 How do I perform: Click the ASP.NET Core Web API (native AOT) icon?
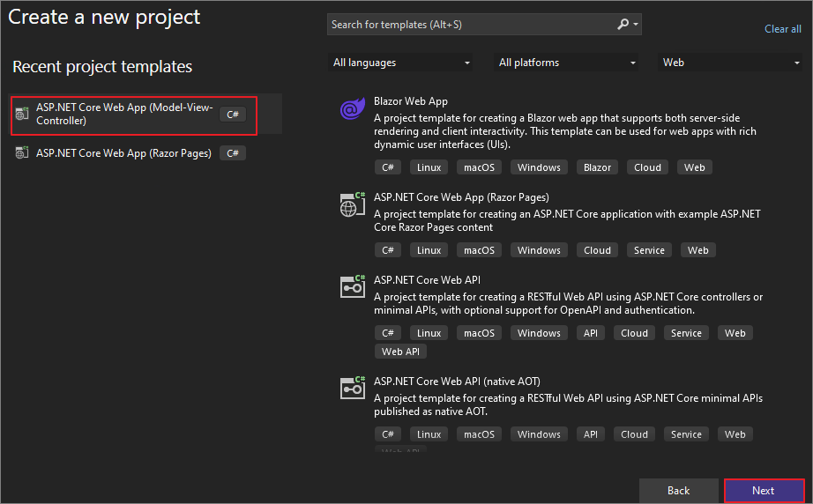(x=353, y=388)
